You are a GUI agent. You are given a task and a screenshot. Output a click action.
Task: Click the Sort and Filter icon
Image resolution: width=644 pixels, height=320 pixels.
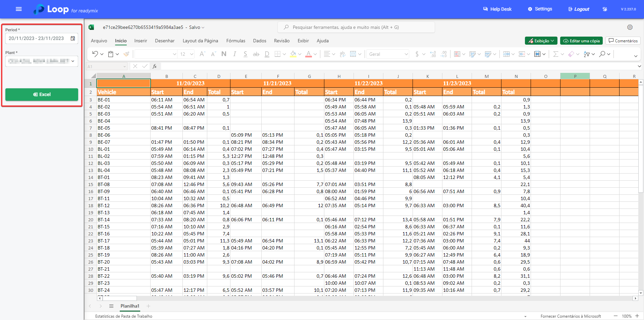[x=587, y=54]
